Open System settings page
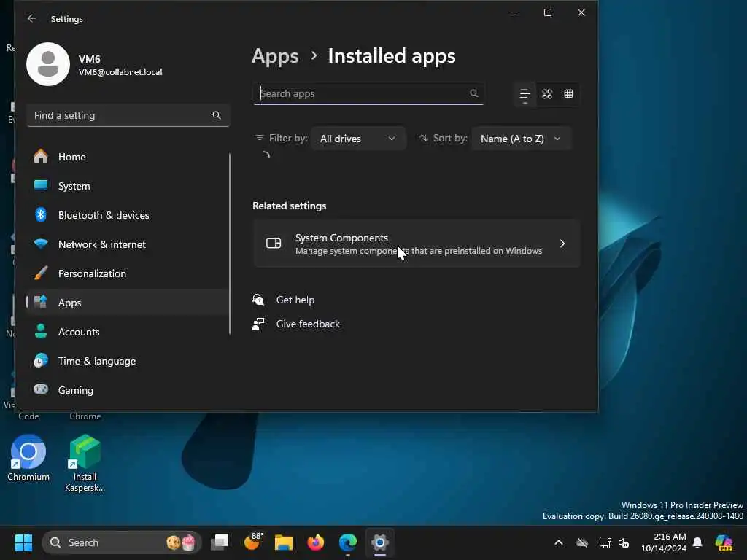 pyautogui.click(x=127, y=186)
